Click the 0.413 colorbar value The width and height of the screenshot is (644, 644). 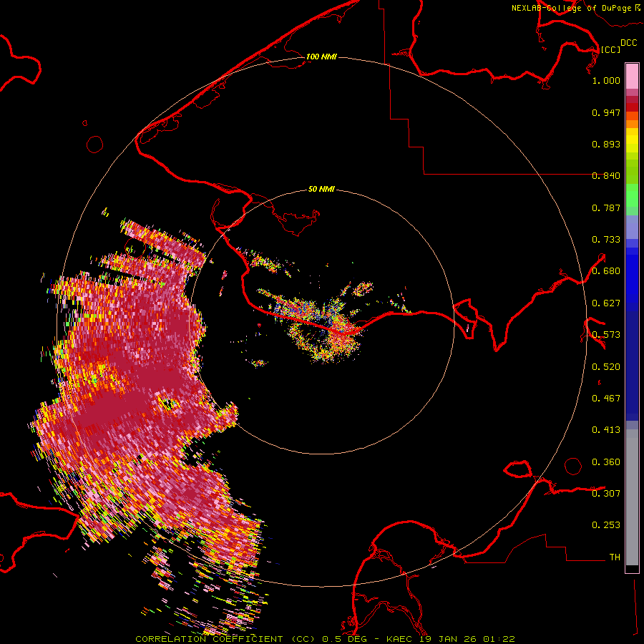[x=606, y=430]
